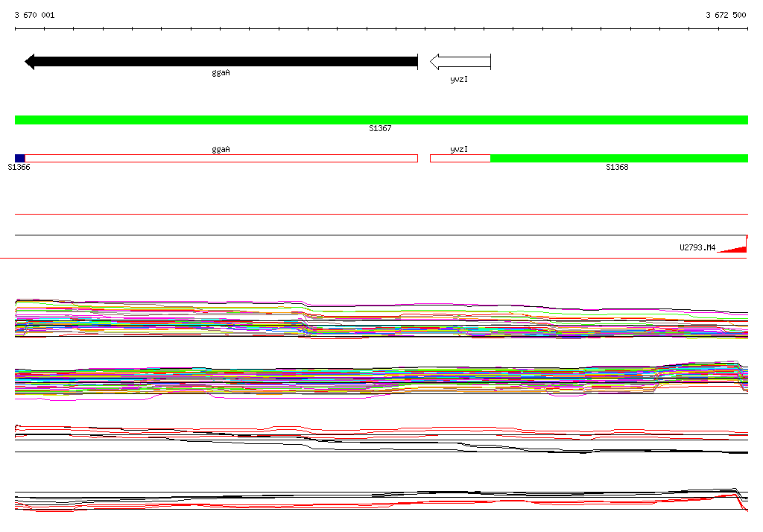Click the ggaA label under the black arrow
This screenshot has height=532, width=763.
tap(221, 72)
